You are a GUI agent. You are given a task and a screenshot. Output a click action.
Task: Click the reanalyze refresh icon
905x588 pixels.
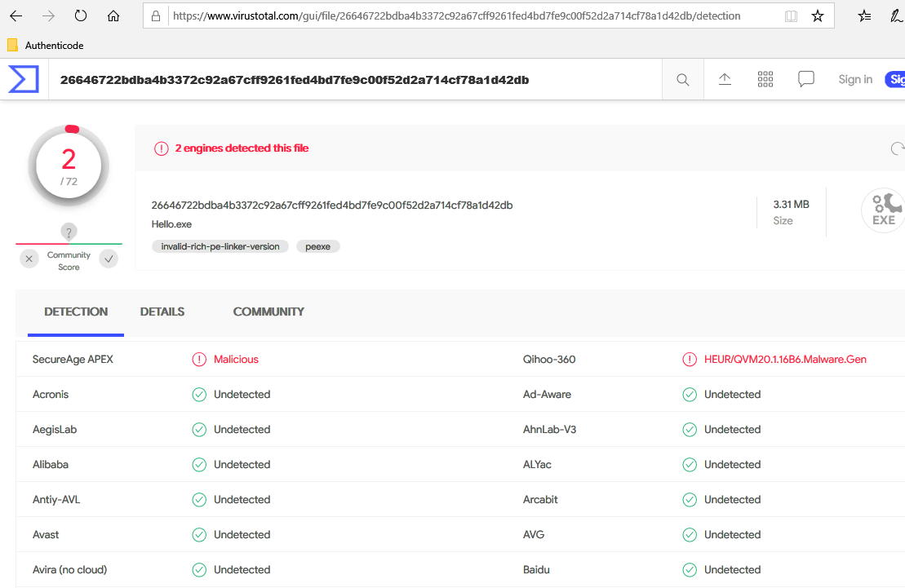[897, 149]
